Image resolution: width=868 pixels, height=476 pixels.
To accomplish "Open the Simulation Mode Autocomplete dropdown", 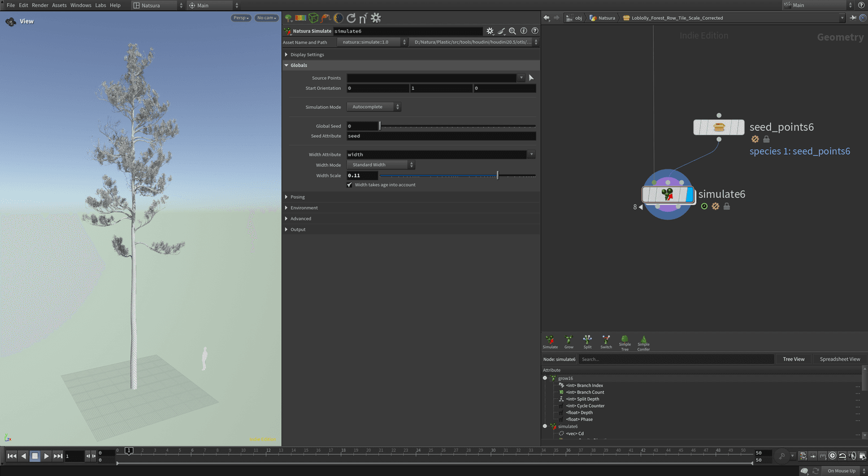I will (374, 107).
